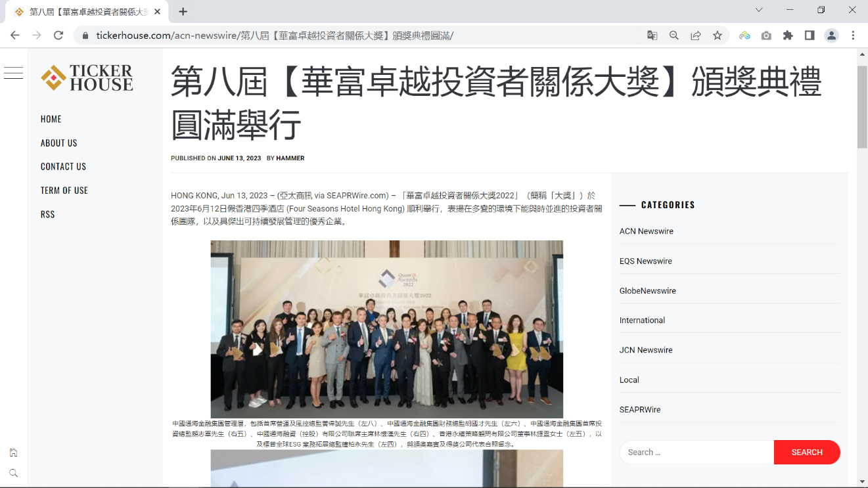Open the RSS link in the sidebar
The height and width of the screenshot is (488, 868).
48,214
